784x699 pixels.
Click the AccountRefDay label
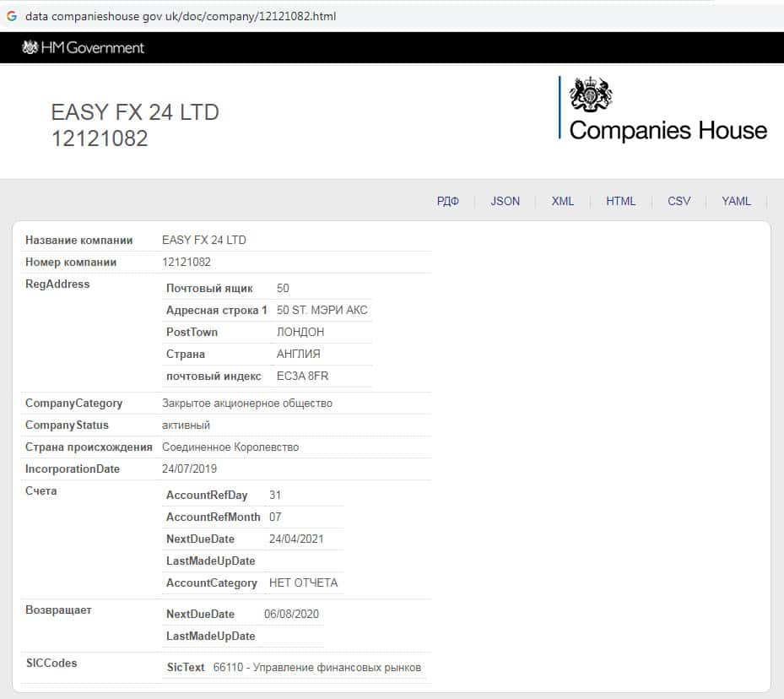(x=207, y=495)
